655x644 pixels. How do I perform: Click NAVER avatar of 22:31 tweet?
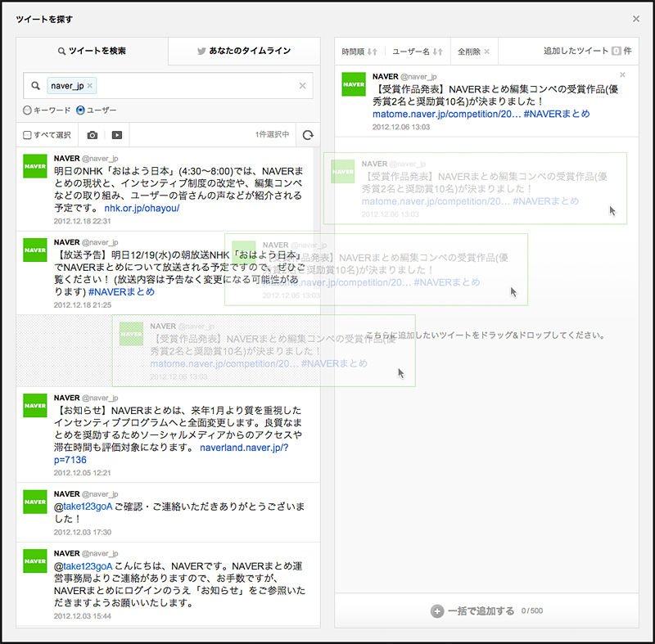point(35,166)
